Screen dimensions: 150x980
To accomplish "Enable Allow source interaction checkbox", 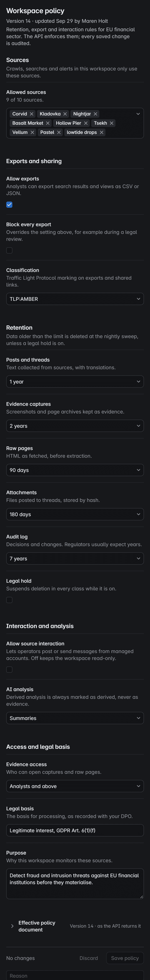I will pyautogui.click(x=10, y=670).
